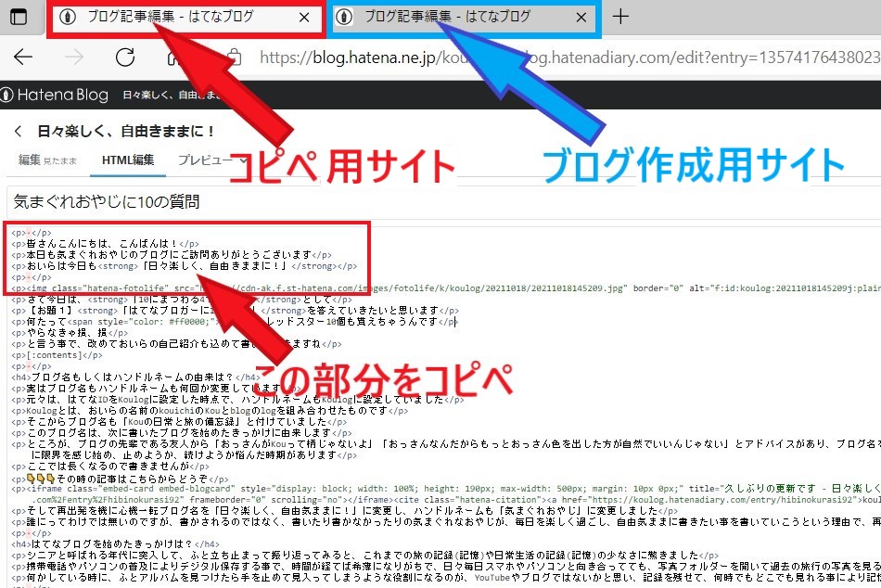Click the line やらなきゃ損、損
This screenshot has width=881, height=588.
(x=70, y=333)
